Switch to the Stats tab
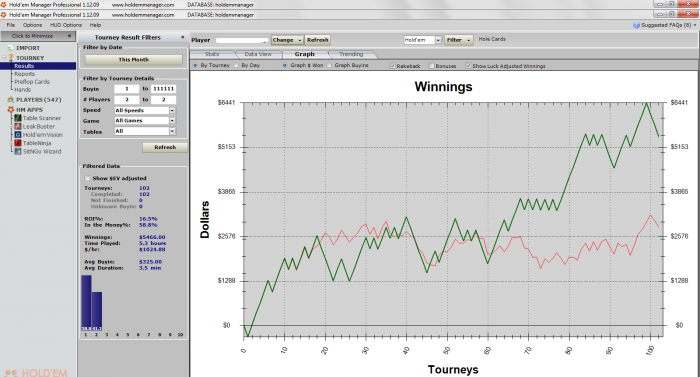The image size is (700, 377). pos(212,54)
